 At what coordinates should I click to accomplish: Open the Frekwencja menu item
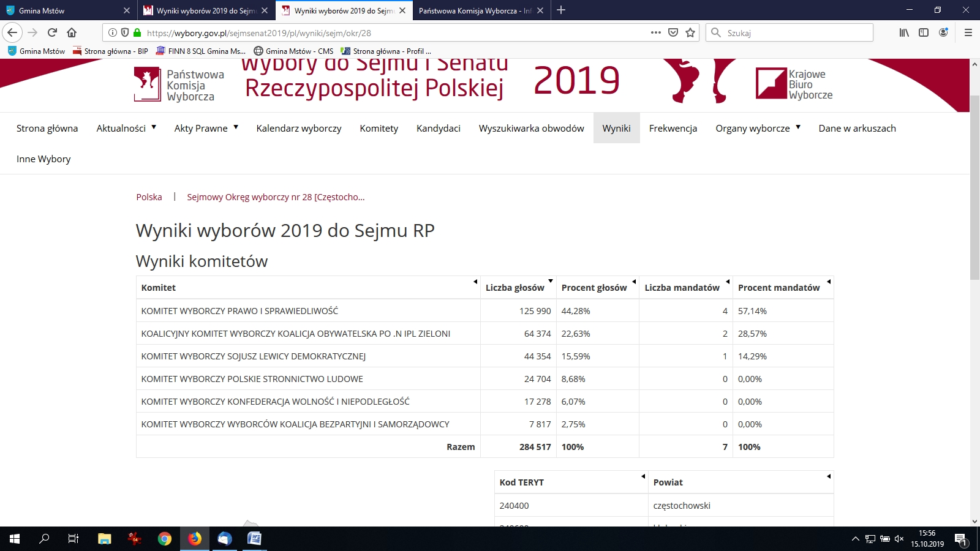673,128
